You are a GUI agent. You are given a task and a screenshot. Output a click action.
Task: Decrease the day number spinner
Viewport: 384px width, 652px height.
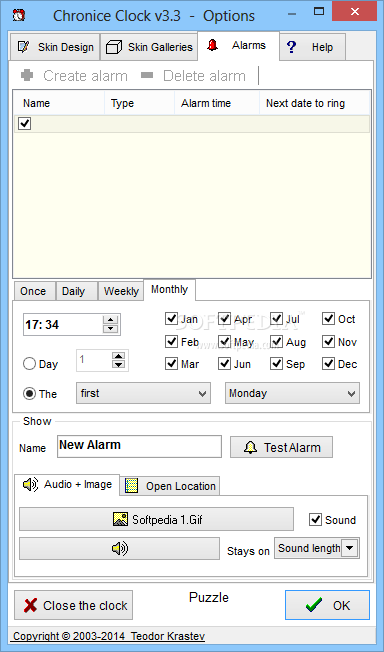pyautogui.click(x=119, y=365)
